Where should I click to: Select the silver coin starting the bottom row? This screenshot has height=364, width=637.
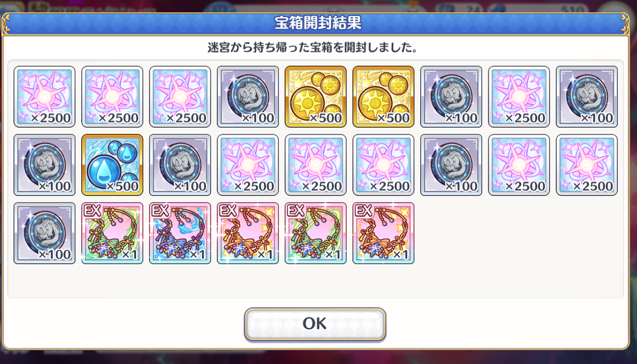45,233
